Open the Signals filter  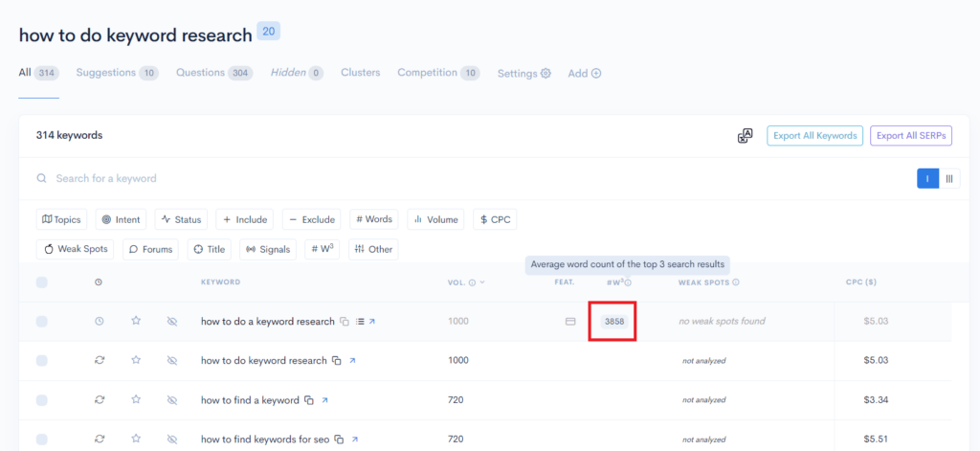click(x=268, y=249)
